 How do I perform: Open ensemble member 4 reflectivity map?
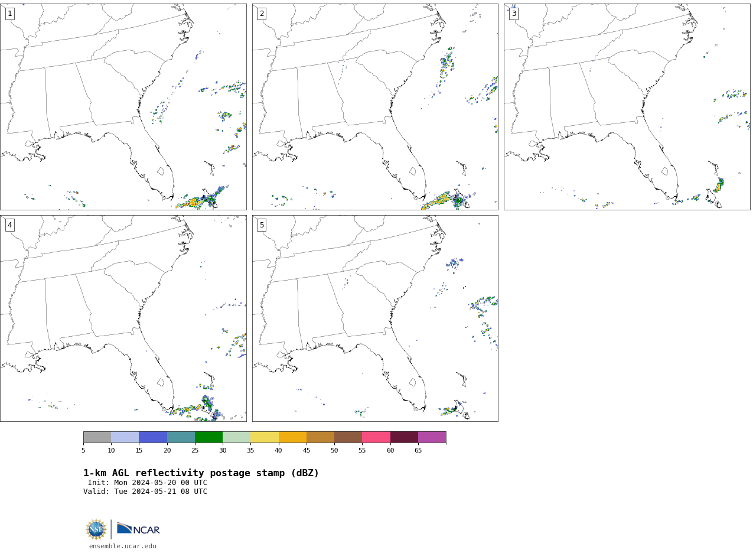[123, 318]
